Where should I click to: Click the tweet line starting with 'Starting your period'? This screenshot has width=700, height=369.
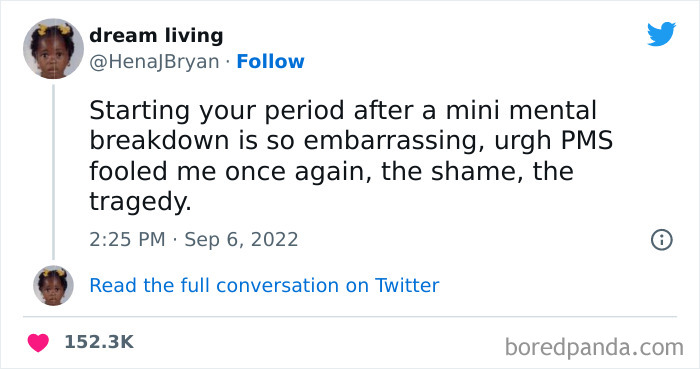(342, 111)
